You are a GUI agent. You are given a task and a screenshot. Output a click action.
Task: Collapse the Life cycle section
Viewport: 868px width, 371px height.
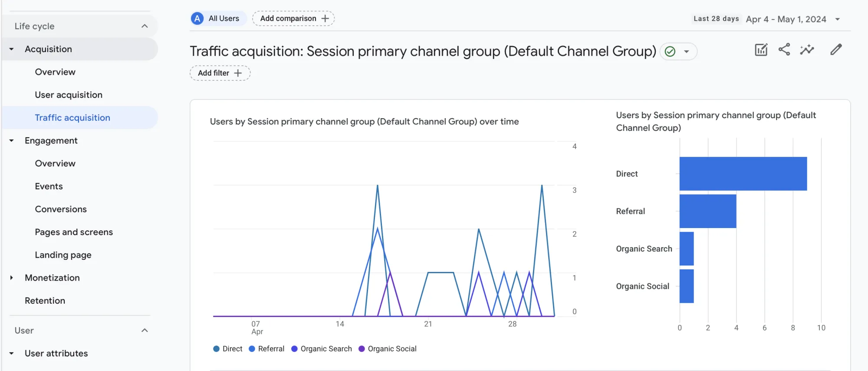pos(145,26)
